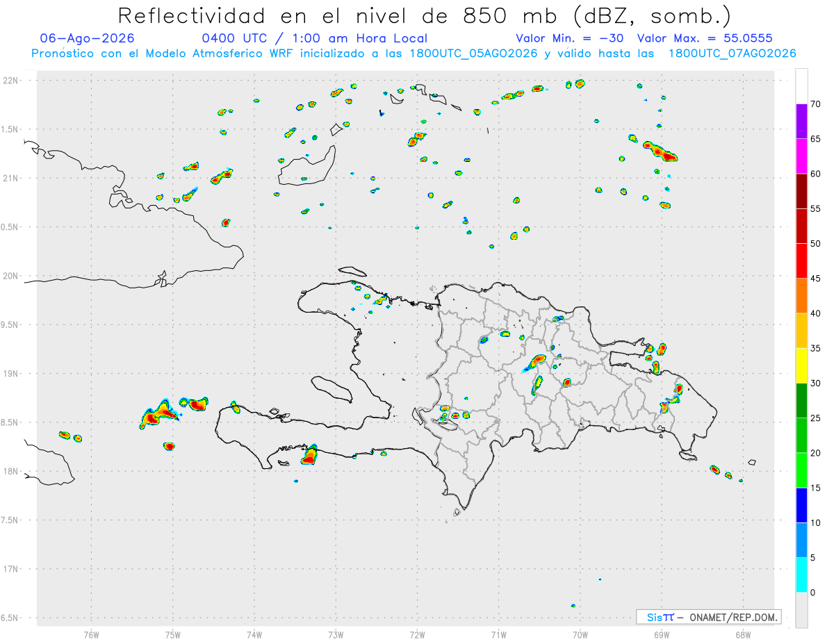Select the '71W' longitude label
Viewport: 834px width, 644px height.
(498, 634)
